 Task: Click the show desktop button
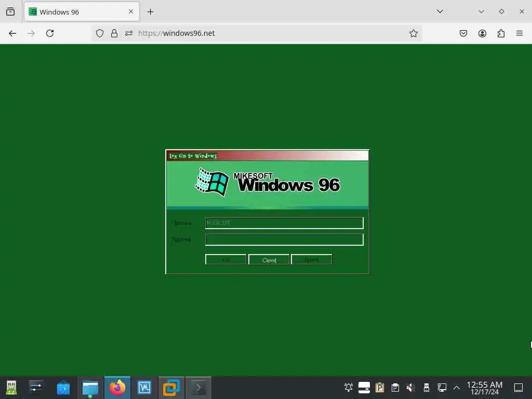coord(518,388)
